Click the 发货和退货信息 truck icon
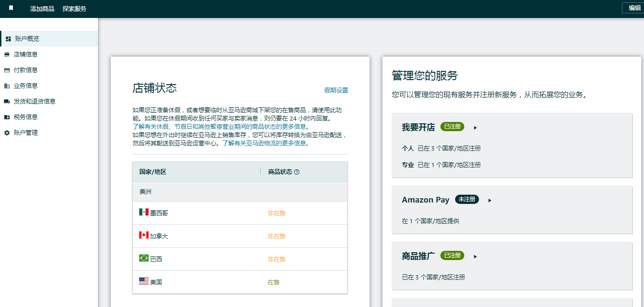The image size is (644, 307). 6,101
